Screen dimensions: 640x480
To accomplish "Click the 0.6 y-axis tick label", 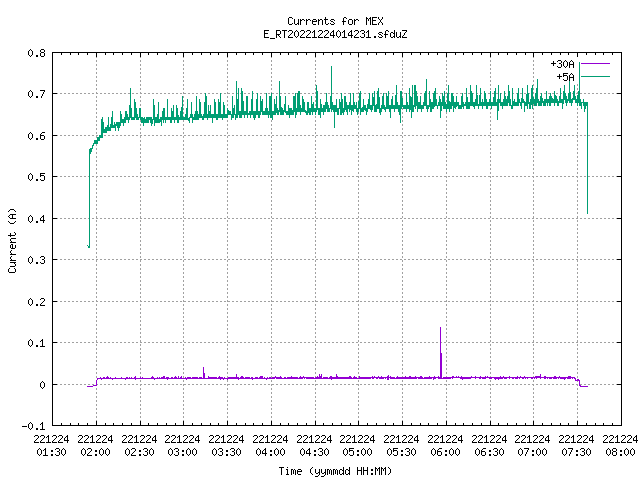I will coord(36,136).
